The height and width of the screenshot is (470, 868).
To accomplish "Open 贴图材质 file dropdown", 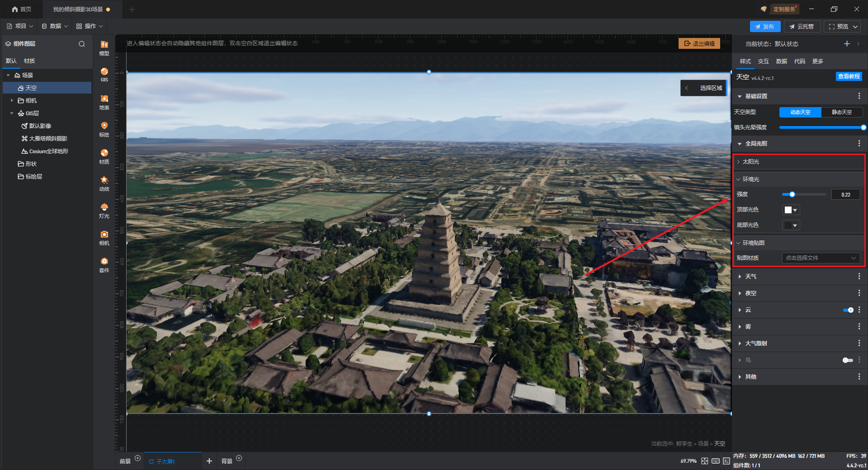I will click(x=821, y=258).
